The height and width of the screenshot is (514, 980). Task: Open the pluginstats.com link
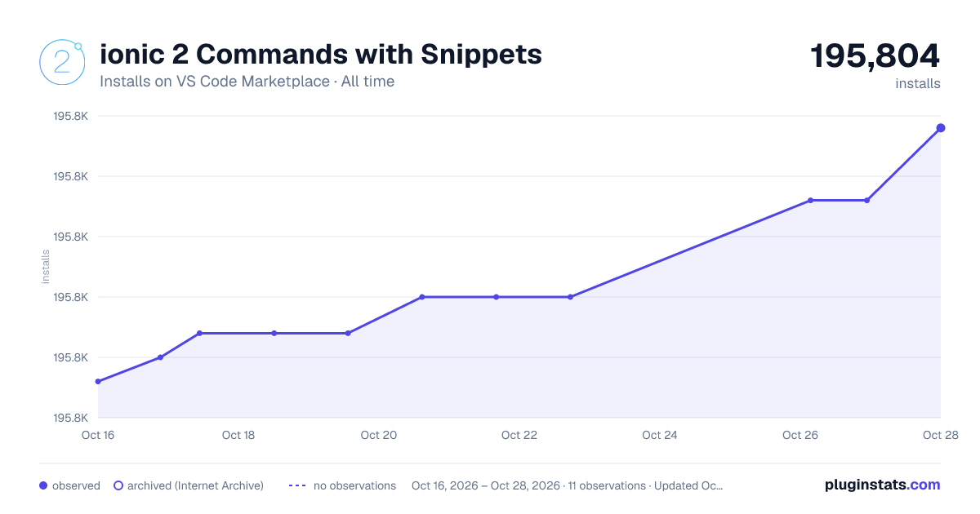(883, 485)
